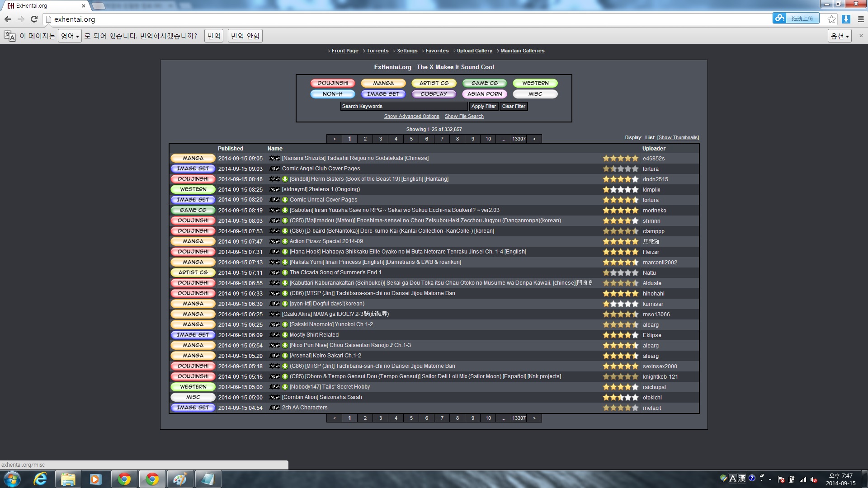Click the blue help icon in the language bar

(752, 478)
